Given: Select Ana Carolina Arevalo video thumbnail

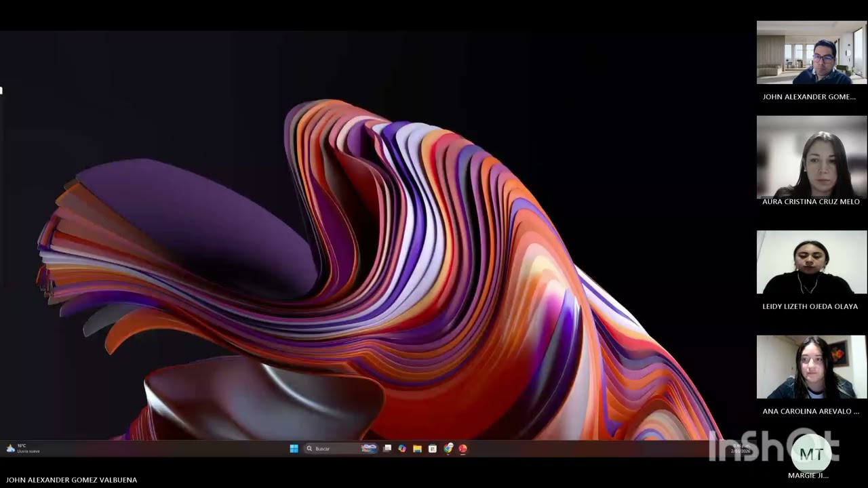Looking at the screenshot, I should click(x=812, y=367).
